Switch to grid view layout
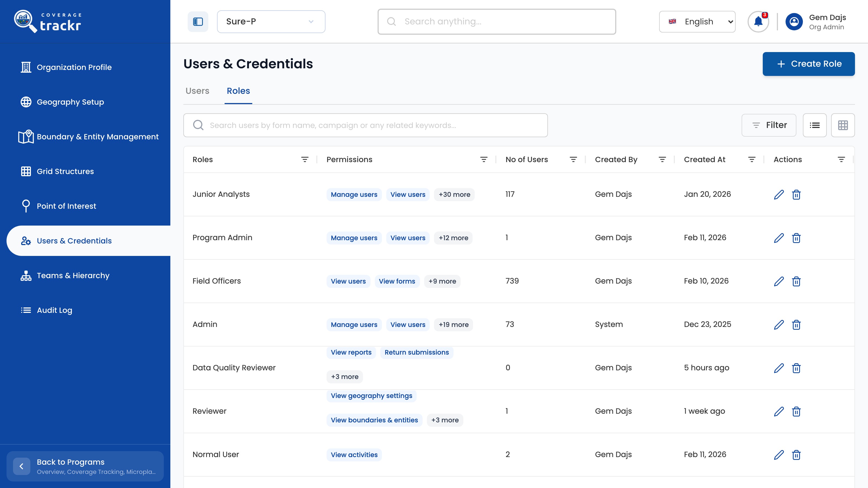Image resolution: width=868 pixels, height=488 pixels. coord(843,125)
